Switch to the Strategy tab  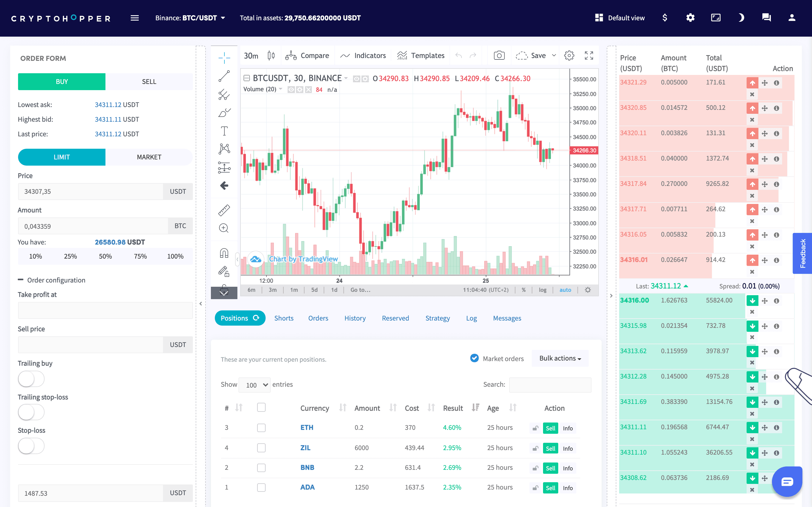(437, 318)
